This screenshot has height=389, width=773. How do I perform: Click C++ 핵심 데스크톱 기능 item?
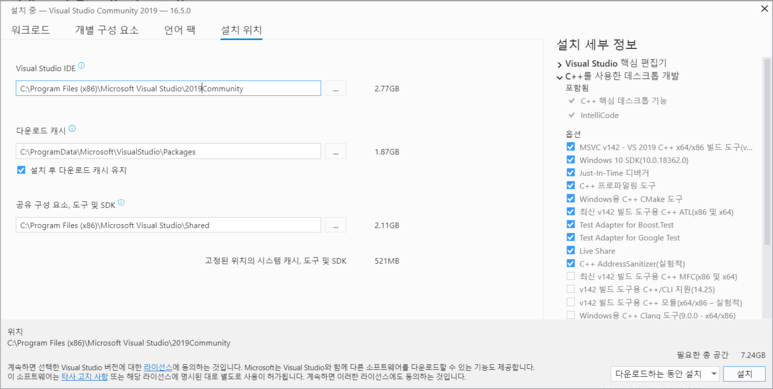[x=623, y=101]
